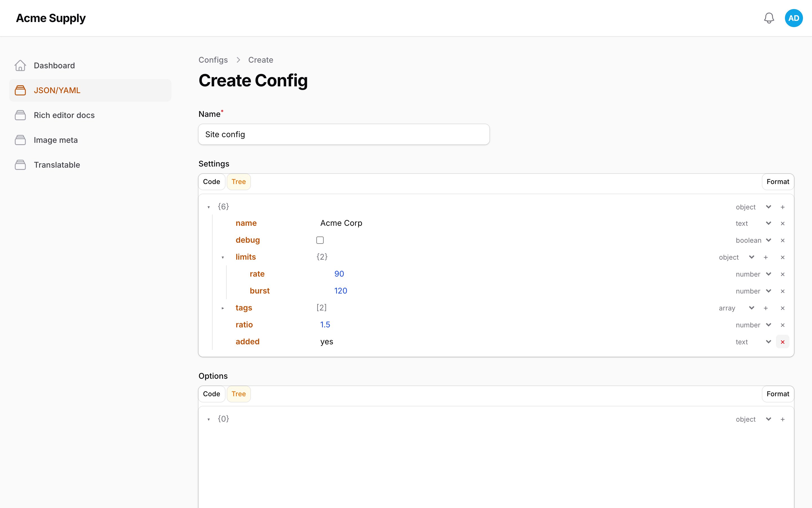Viewport: 812px width, 508px height.
Task: Open type dropdown for the rate row
Action: coord(754,274)
